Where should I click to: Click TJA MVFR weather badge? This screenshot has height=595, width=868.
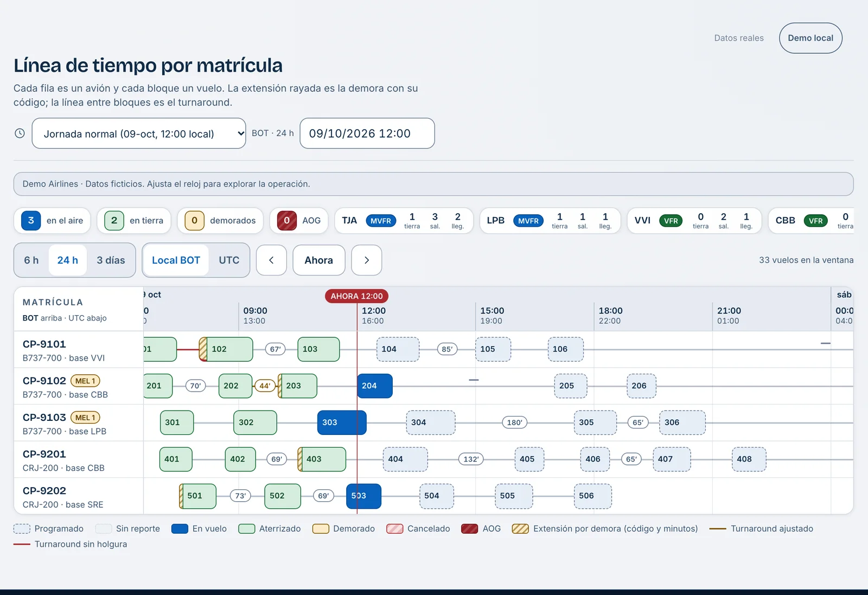381,221
